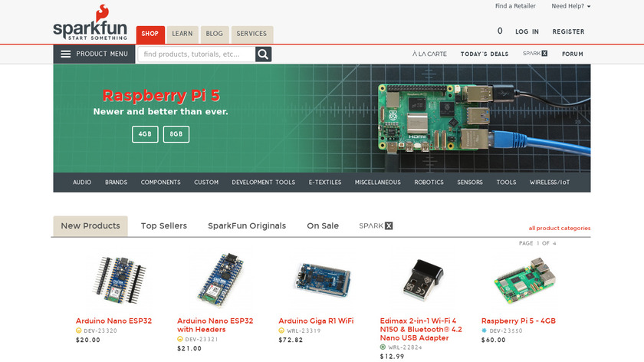644x362 pixels.
Task: Open the E-TEXTILES category
Action: pyautogui.click(x=325, y=183)
